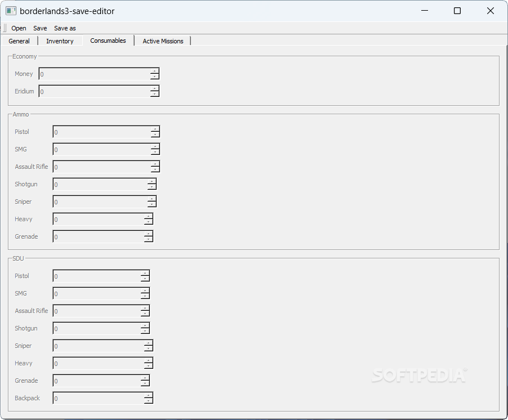The height and width of the screenshot is (420, 508).
Task: Click the Save toolbar button
Action: click(40, 28)
